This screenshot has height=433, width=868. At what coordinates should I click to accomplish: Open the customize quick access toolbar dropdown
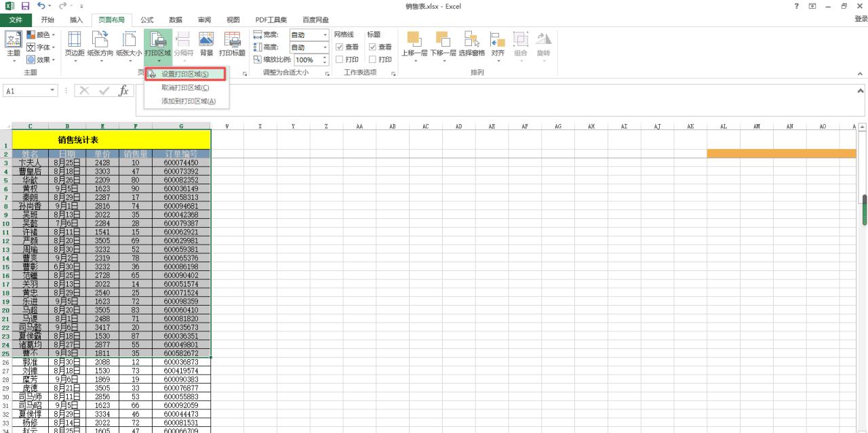point(82,6)
